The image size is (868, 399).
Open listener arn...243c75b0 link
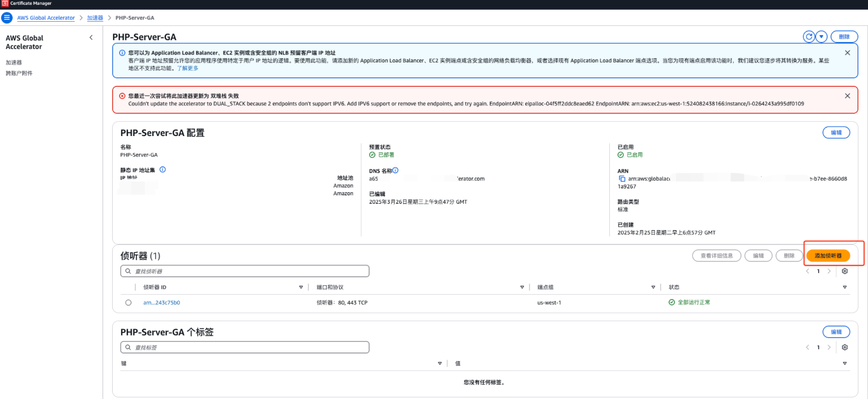[x=162, y=303]
